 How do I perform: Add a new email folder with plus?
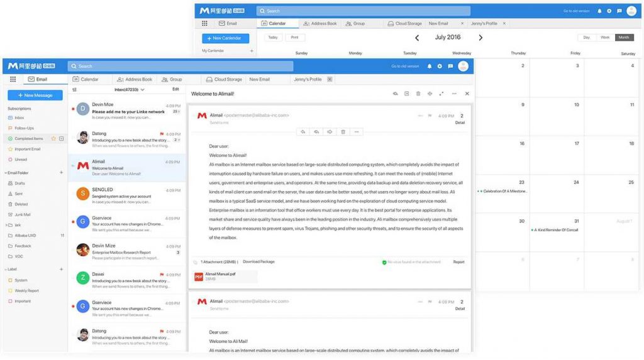[x=61, y=173]
